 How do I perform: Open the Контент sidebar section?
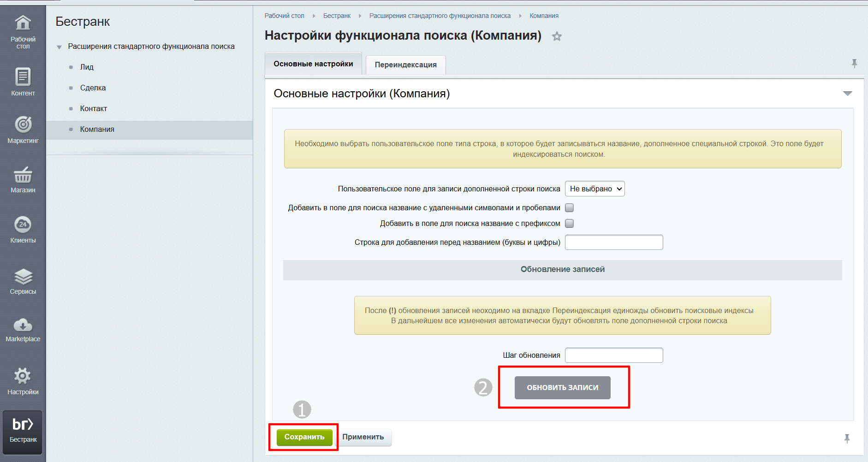click(23, 77)
